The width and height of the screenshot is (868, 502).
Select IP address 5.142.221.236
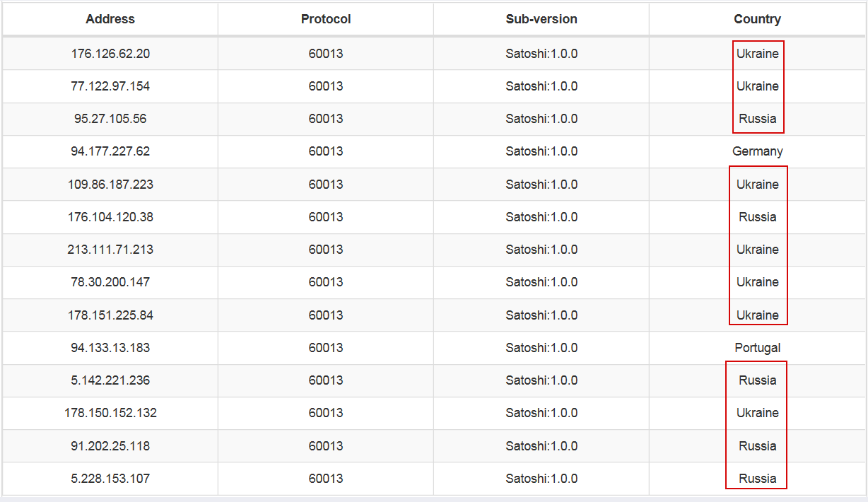[x=110, y=380]
